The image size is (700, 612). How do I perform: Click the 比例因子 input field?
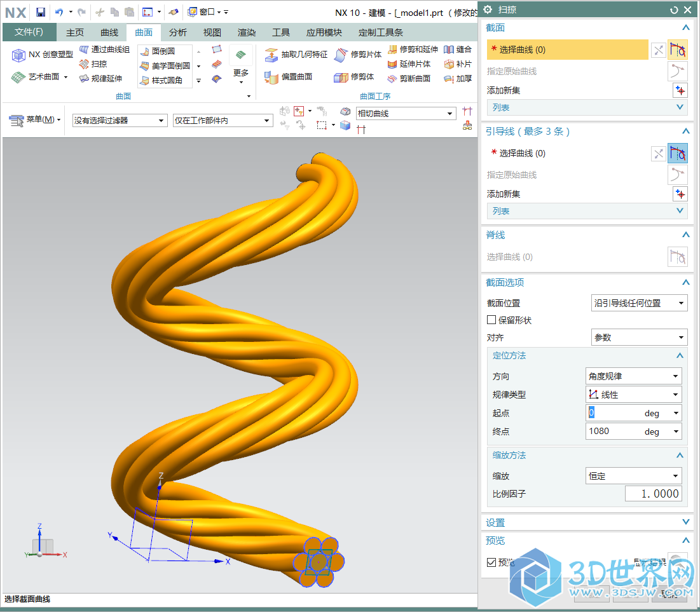tap(652, 494)
